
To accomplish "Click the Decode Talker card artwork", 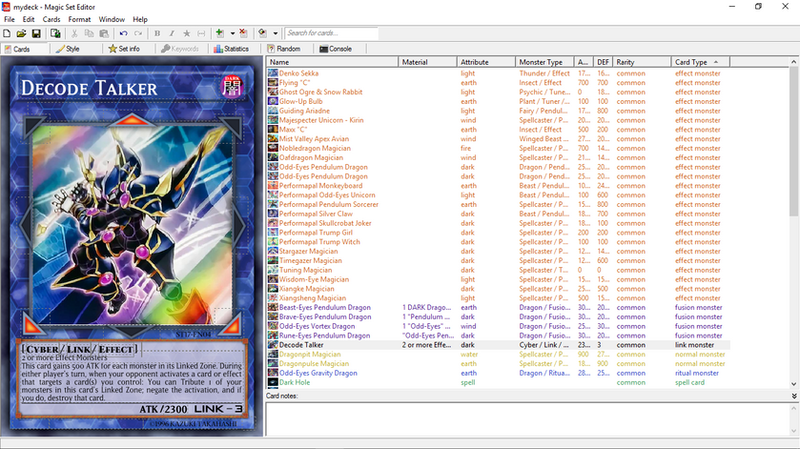I will coord(132,226).
